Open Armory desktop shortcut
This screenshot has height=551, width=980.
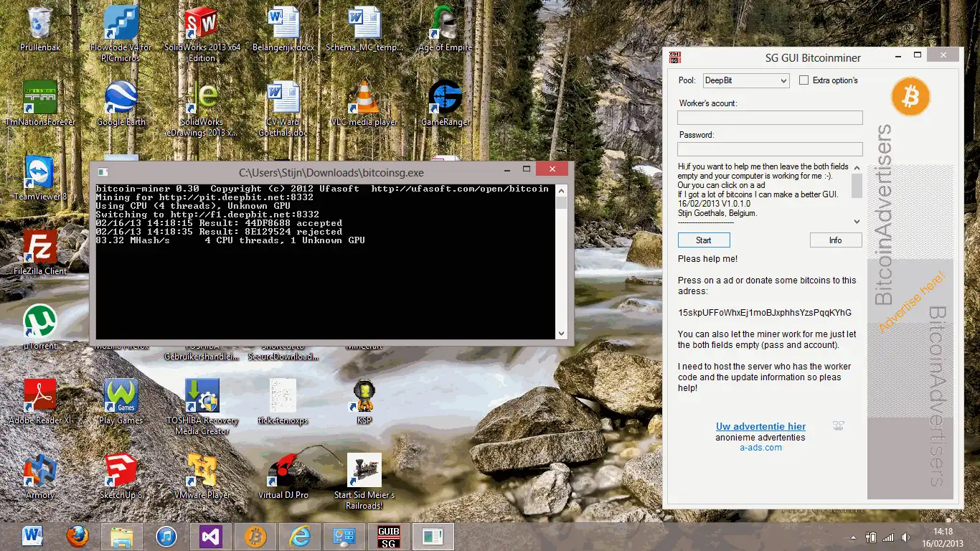[x=40, y=476]
